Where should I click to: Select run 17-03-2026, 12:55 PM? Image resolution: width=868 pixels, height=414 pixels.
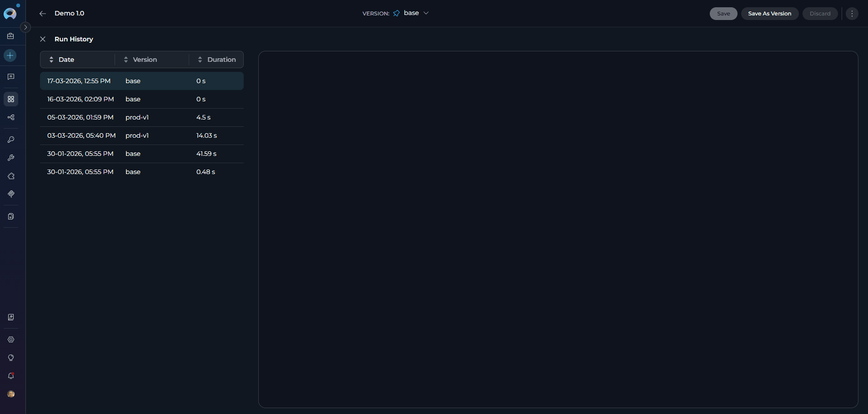coord(142,81)
